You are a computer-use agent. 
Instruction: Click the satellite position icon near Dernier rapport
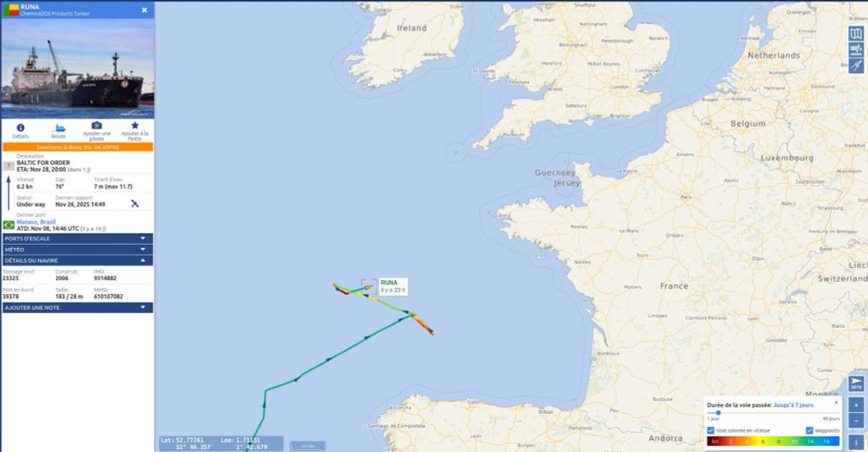135,204
